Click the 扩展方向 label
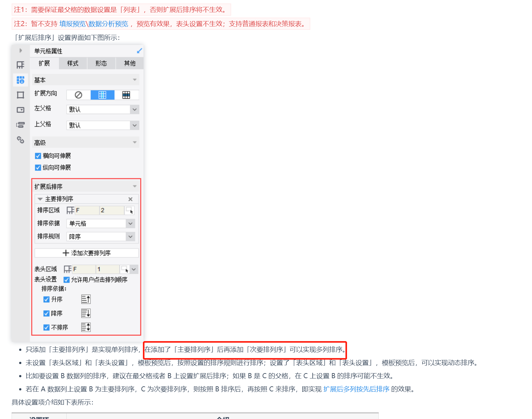Screen dimensions: 532x419 (46, 93)
